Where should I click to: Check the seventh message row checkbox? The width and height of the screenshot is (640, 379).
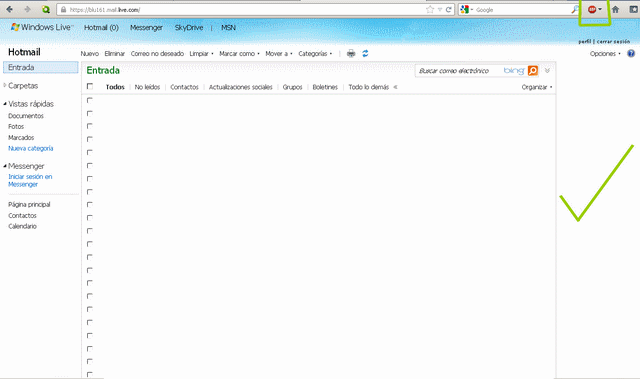[x=90, y=179]
